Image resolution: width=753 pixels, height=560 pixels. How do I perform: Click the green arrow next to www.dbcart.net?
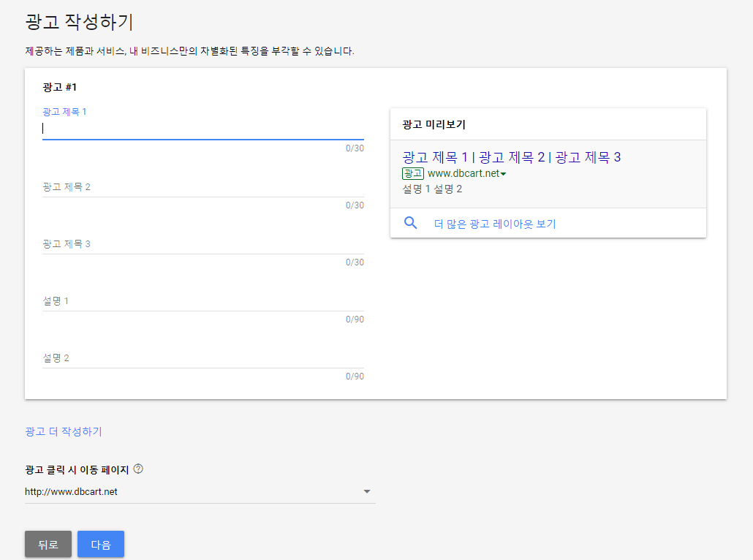(503, 174)
